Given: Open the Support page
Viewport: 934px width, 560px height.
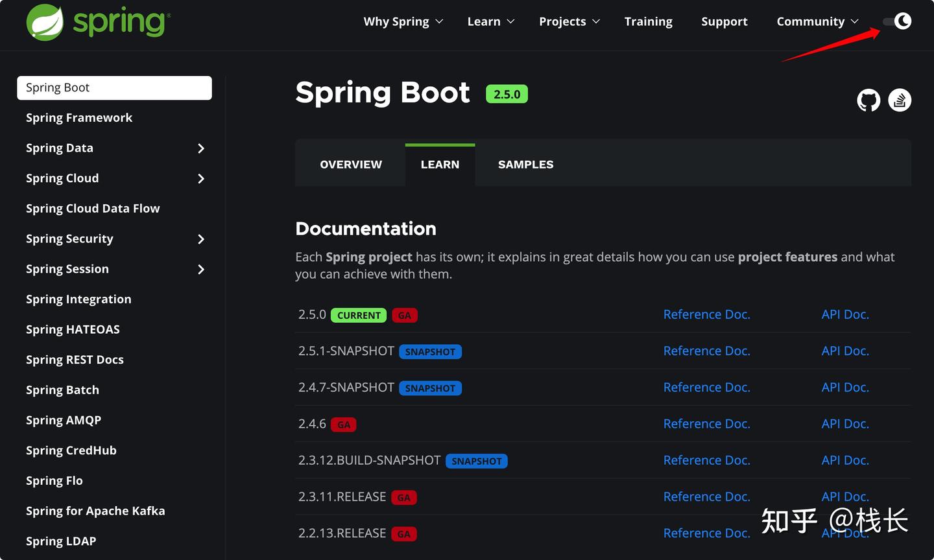Looking at the screenshot, I should tap(724, 21).
